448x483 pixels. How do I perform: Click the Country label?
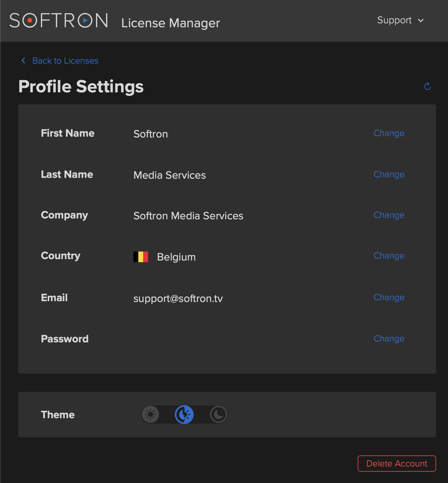[x=60, y=256]
